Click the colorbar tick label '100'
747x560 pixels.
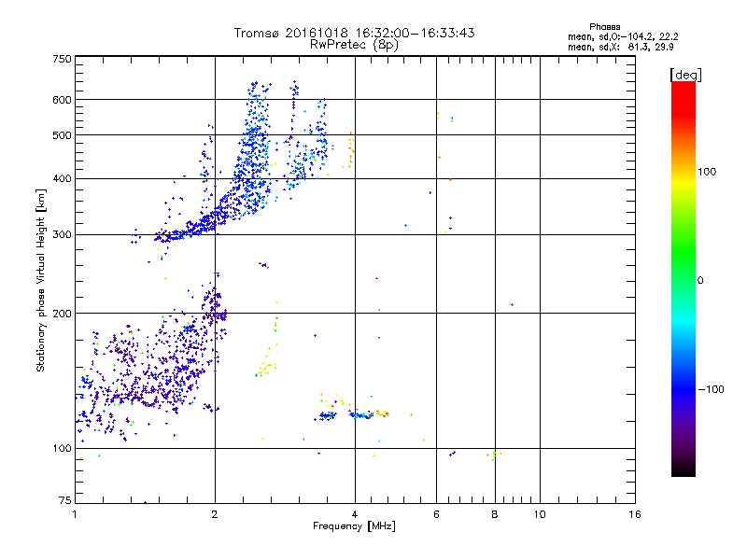707,172
